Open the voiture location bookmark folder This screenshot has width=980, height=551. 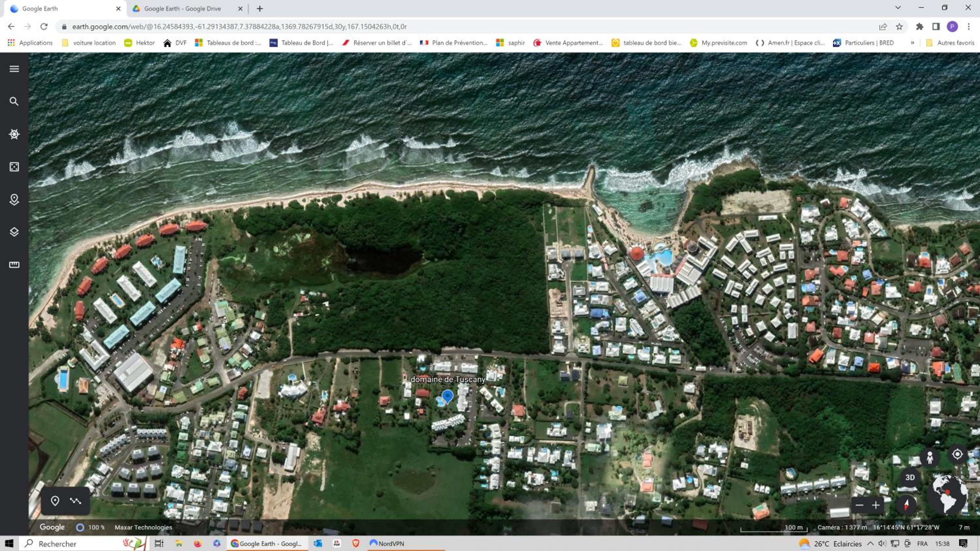click(89, 42)
